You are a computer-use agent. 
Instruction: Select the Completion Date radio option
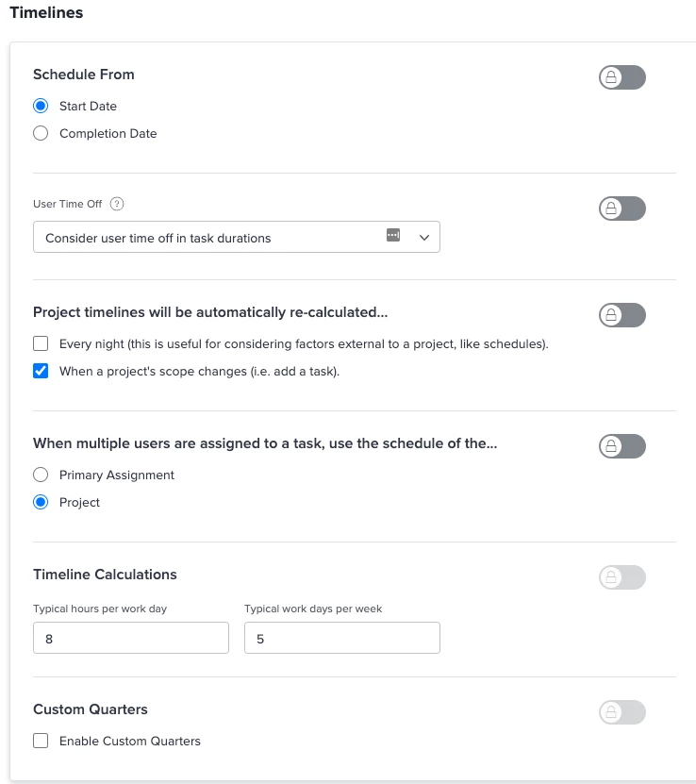tap(41, 133)
